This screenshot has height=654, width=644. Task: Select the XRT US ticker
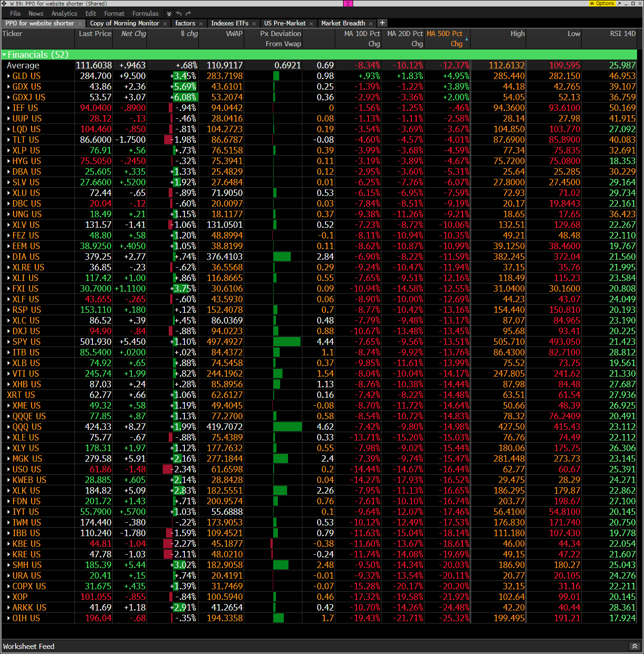[21, 395]
